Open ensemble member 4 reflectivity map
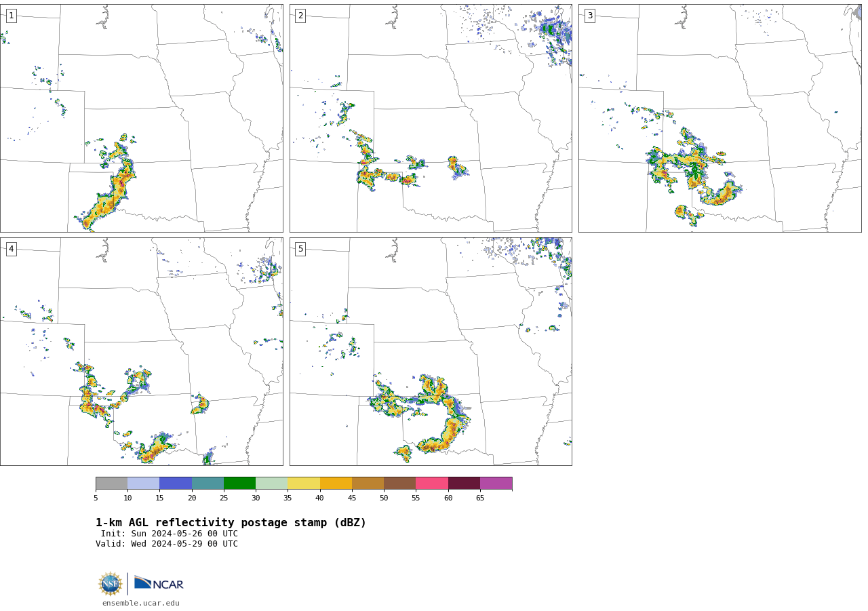Viewport: 868px width, 611px height. point(142,351)
